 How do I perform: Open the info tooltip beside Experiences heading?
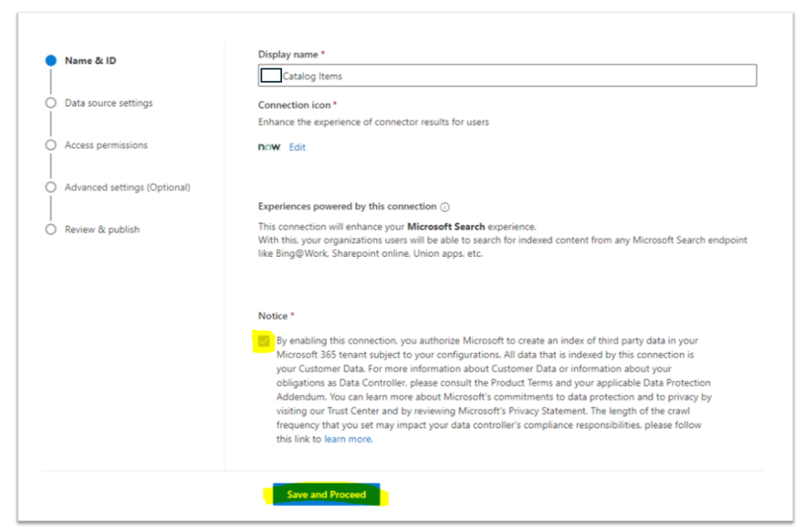point(445,206)
